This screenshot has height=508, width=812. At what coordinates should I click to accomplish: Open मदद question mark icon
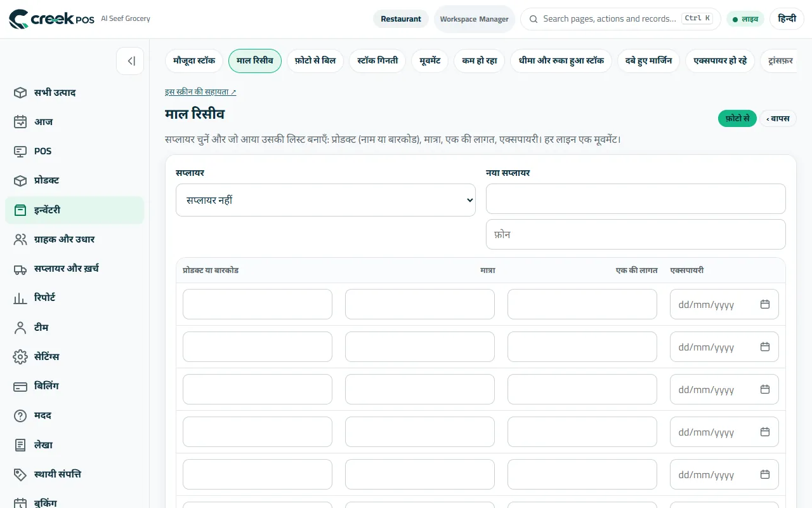coord(20,415)
